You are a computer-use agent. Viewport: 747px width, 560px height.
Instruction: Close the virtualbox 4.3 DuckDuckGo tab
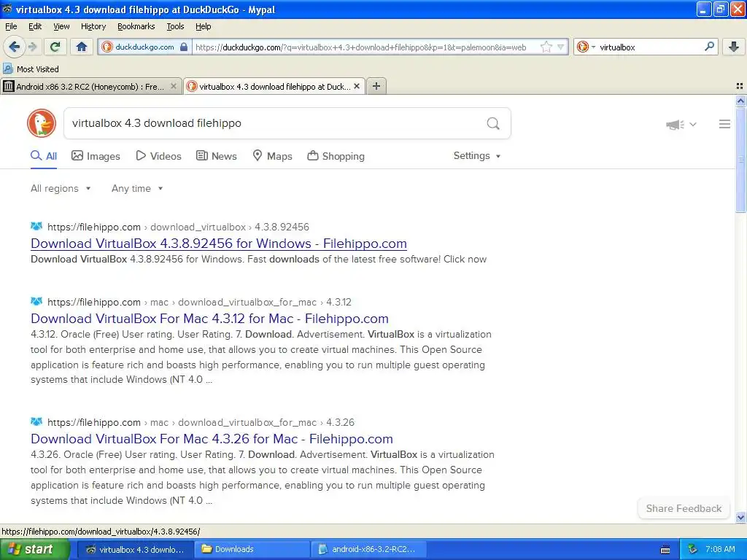point(356,86)
